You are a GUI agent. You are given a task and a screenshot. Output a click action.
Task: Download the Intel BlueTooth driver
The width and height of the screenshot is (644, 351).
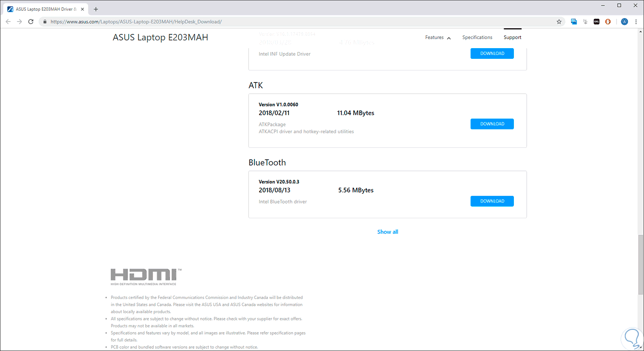point(492,201)
